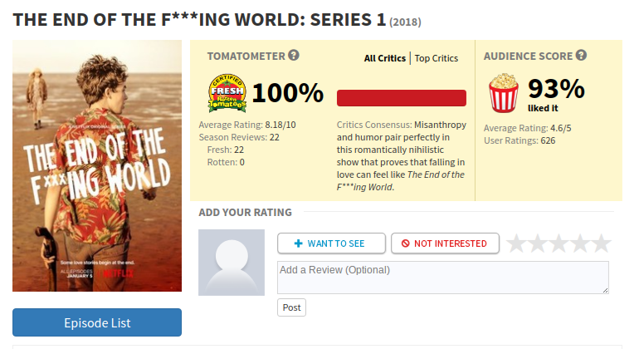Screen dimensions: 644x349
Task: Click the first rating star
Action: tap(517, 243)
